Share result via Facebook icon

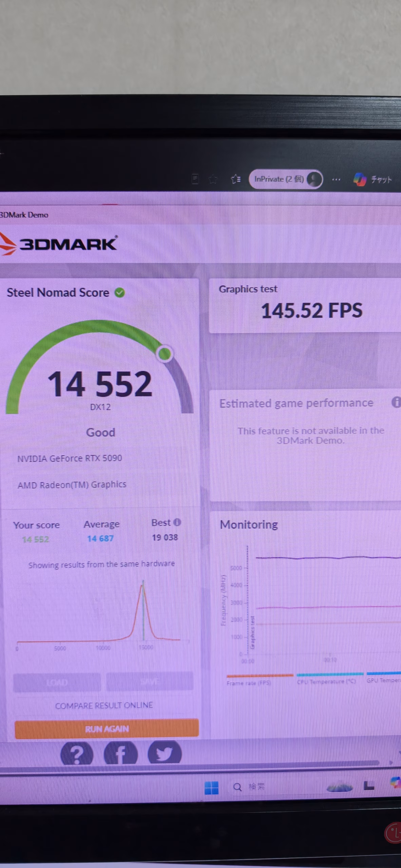point(120,753)
